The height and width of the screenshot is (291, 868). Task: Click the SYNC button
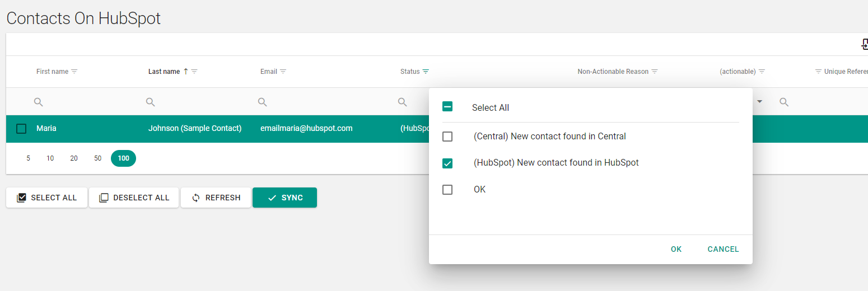(x=284, y=198)
